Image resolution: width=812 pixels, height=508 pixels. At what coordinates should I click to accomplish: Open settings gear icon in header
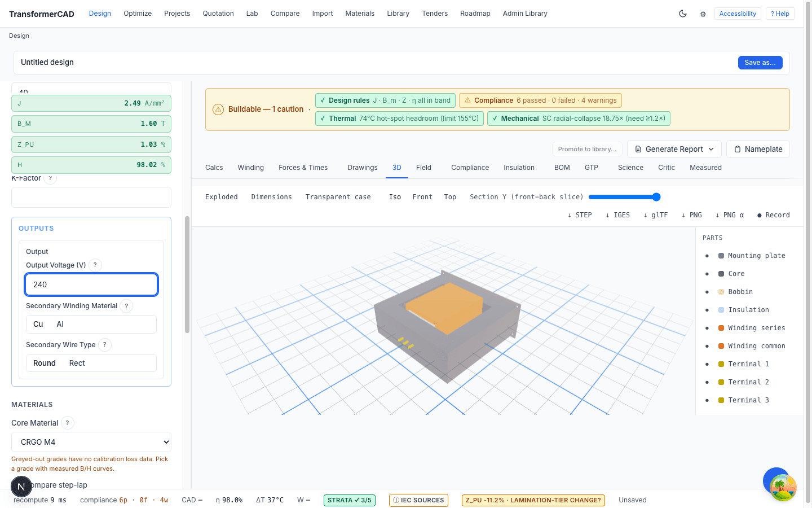point(703,14)
